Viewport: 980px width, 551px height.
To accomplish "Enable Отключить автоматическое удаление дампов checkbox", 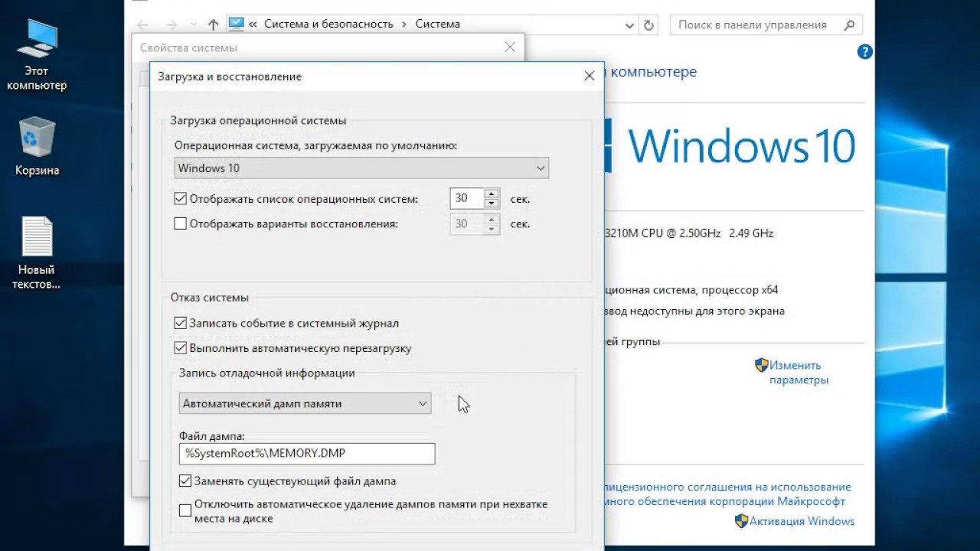I will tap(185, 510).
